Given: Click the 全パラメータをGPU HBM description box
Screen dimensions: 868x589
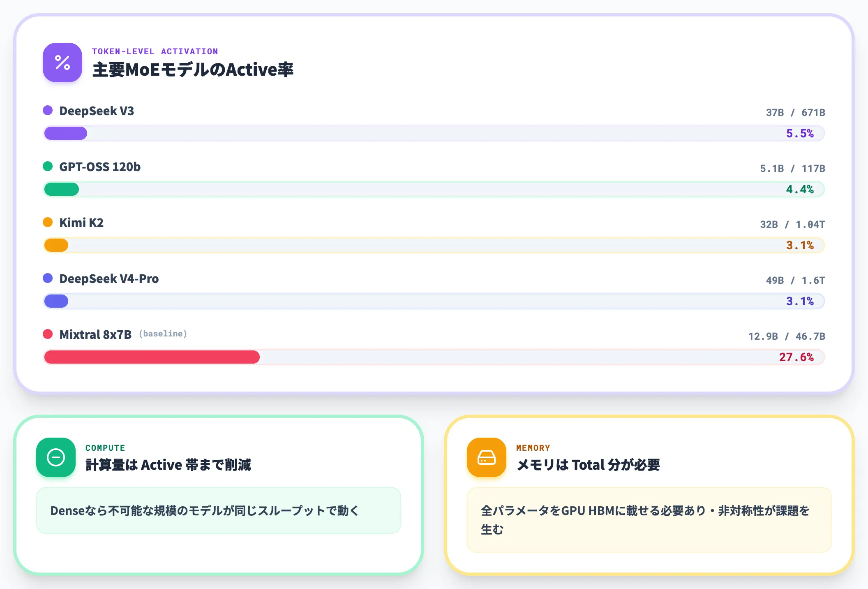Looking at the screenshot, I should [649, 520].
